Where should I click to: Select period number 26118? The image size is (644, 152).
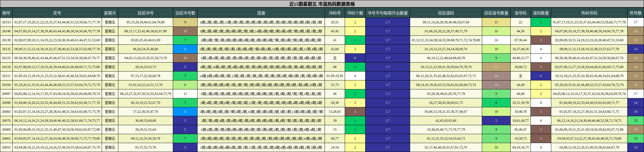6,67
